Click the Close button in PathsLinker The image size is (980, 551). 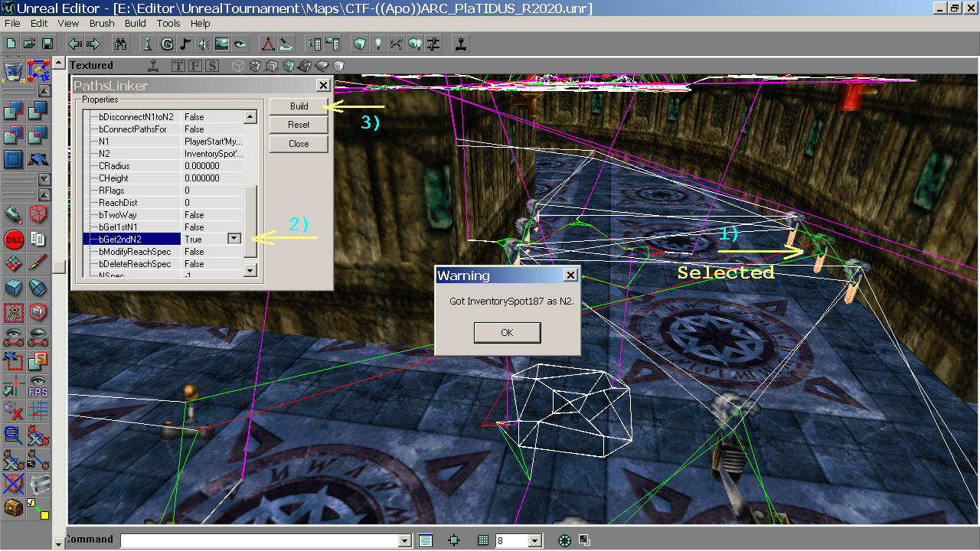pyautogui.click(x=299, y=144)
